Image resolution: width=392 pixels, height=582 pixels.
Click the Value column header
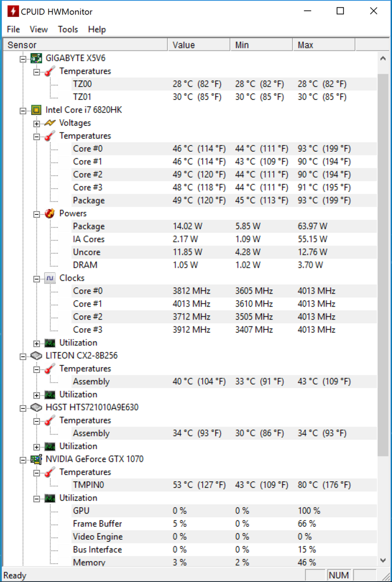[x=199, y=45]
